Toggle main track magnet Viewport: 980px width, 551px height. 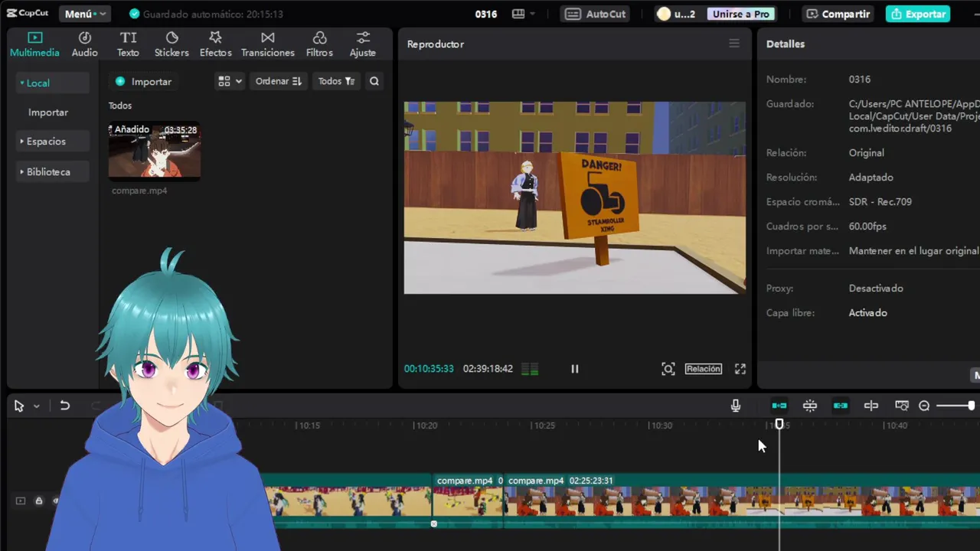[x=779, y=406]
